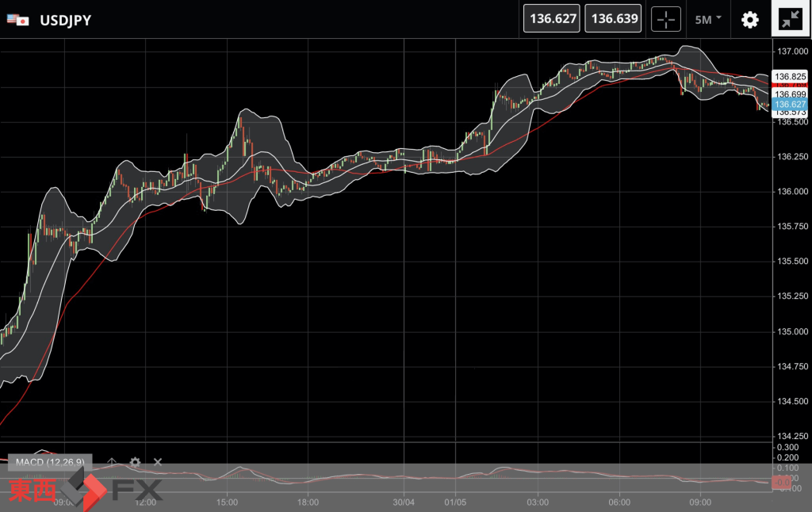Click the 01/05 date axis label
This screenshot has height=512, width=812.
point(455,502)
